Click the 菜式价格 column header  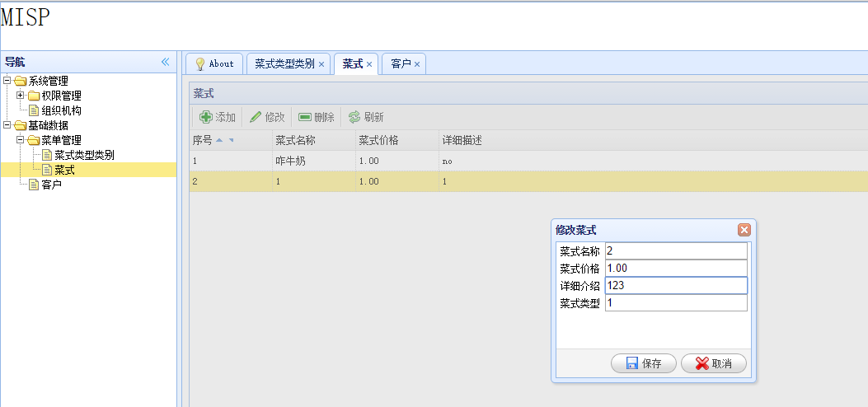click(397, 140)
